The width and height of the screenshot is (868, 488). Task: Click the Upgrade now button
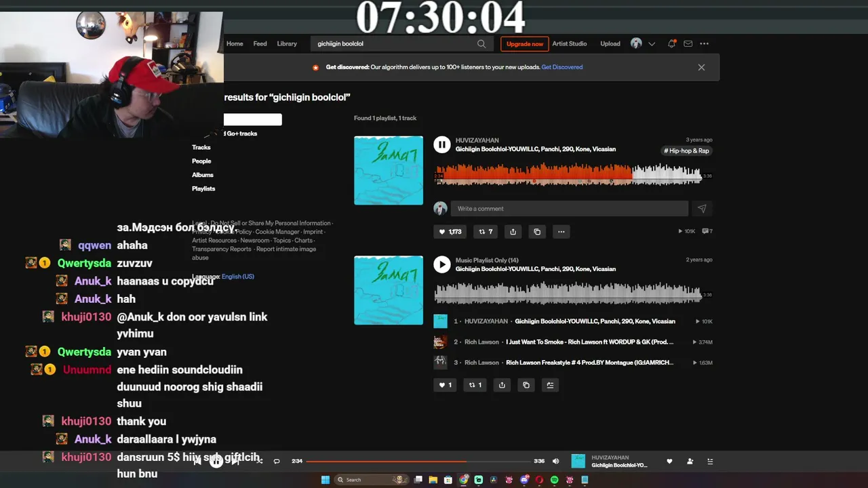pos(525,44)
